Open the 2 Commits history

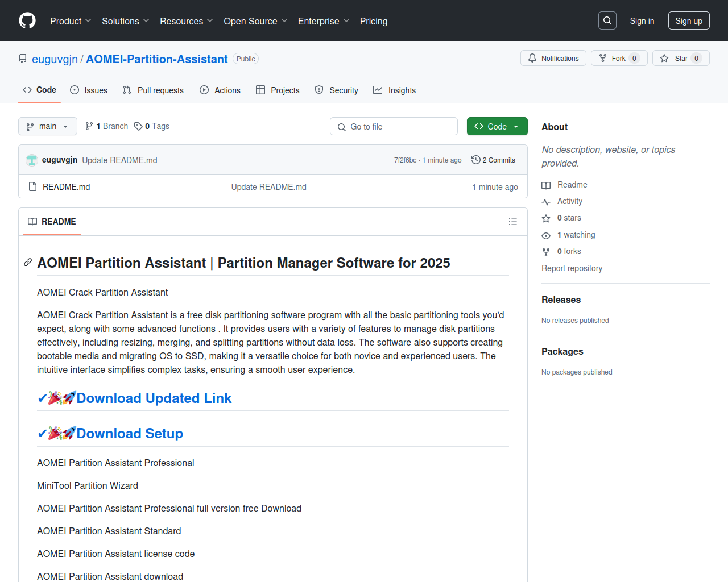pyautogui.click(x=494, y=160)
